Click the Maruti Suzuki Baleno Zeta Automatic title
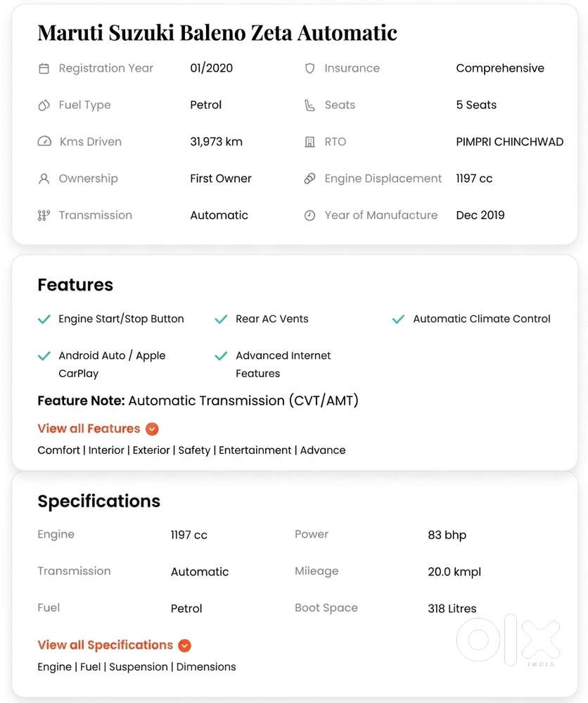The height and width of the screenshot is (703, 588). point(217,32)
